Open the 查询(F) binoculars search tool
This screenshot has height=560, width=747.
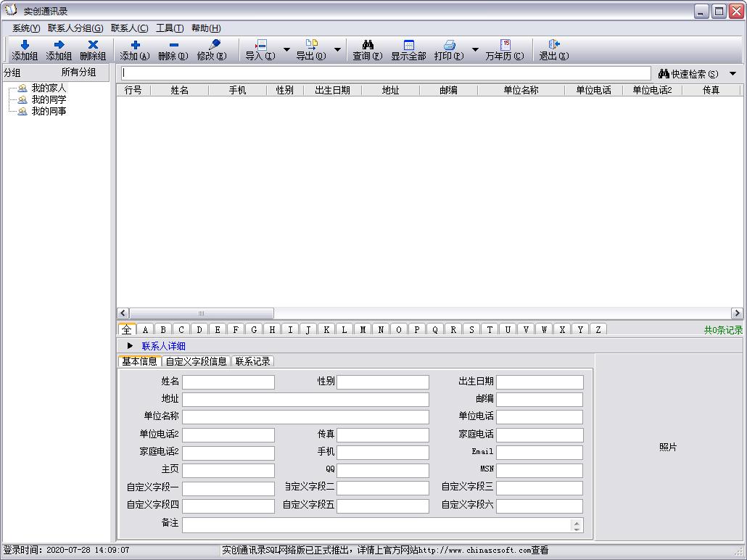point(368,46)
